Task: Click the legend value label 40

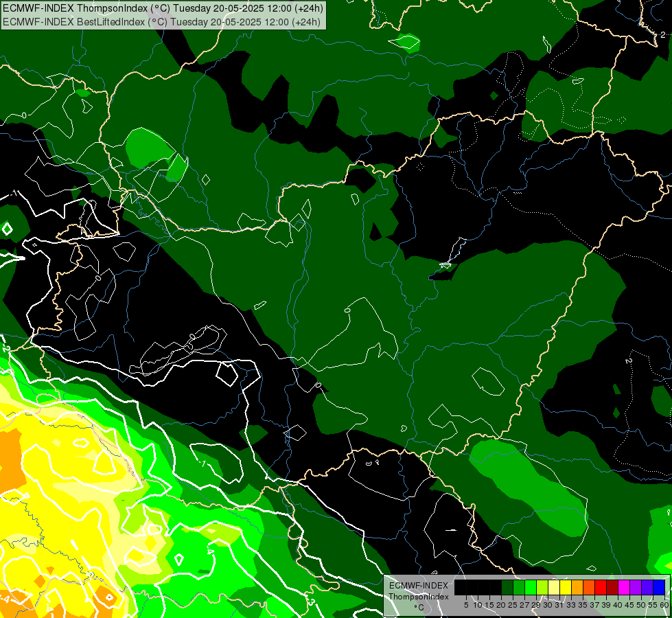Action: click(x=618, y=605)
